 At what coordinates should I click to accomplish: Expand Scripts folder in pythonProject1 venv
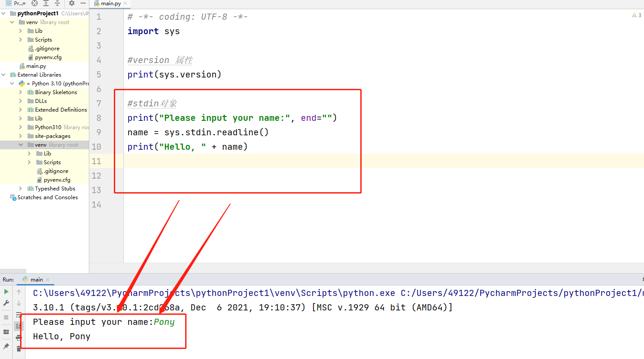(x=21, y=40)
